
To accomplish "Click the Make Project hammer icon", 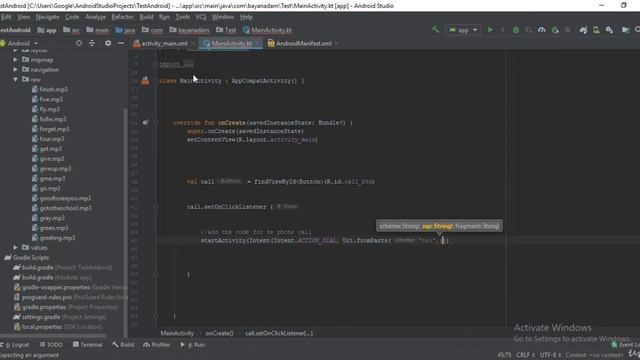I will [436, 30].
